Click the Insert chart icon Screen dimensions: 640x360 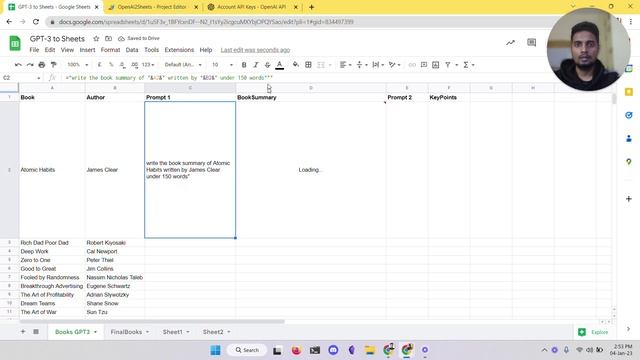tap(436, 64)
